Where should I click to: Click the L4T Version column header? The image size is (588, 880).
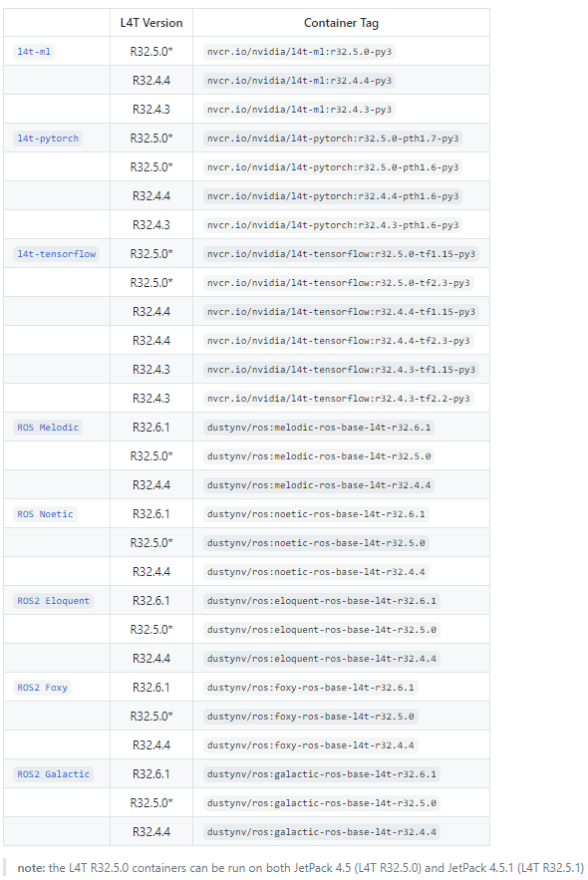point(151,23)
